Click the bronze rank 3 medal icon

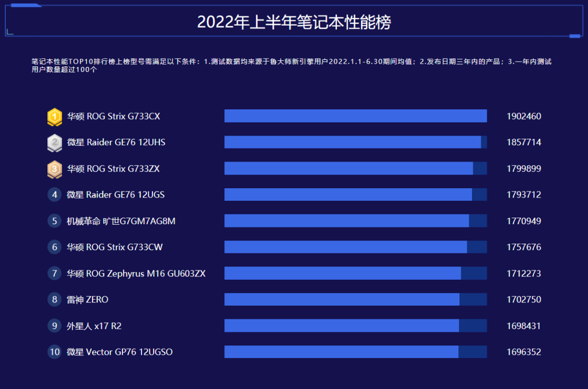click(55, 169)
